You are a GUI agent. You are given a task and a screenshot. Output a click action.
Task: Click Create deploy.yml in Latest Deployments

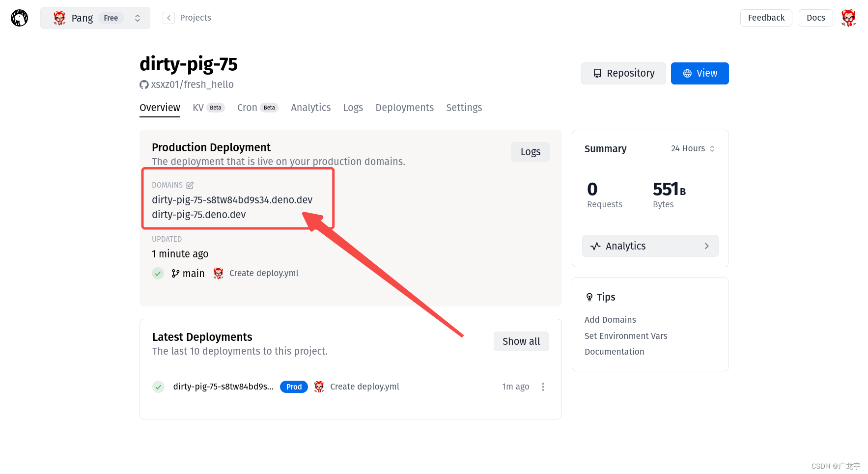pos(364,387)
